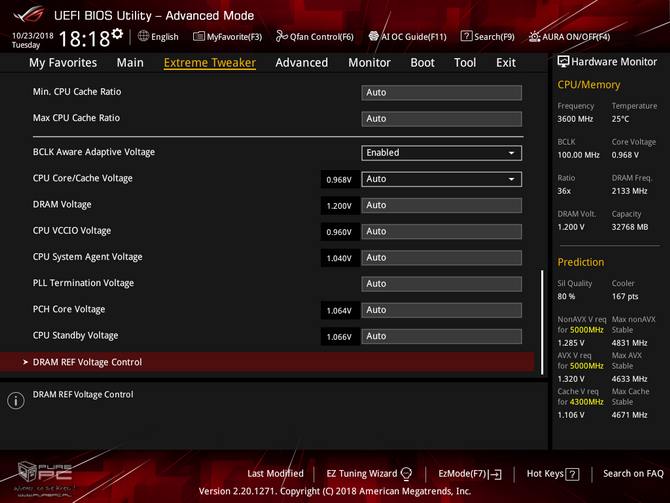Click the CPU Standby Voltage field
This screenshot has height=503, width=670.
coord(441,336)
